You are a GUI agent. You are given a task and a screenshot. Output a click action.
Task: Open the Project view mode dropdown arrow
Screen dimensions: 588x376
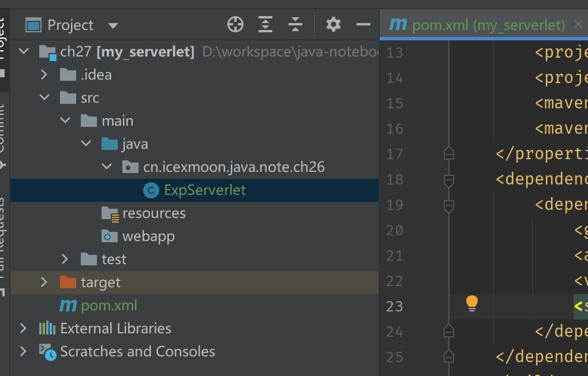[113, 25]
